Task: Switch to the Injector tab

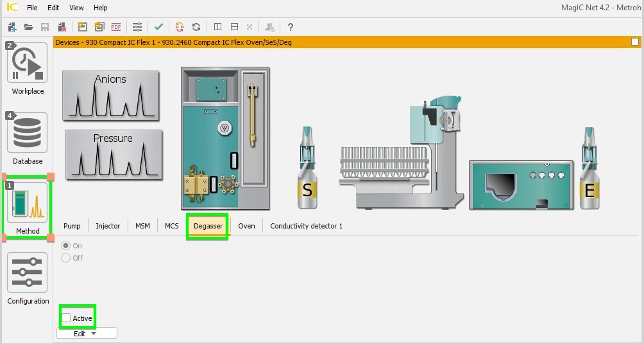Action: coord(108,226)
